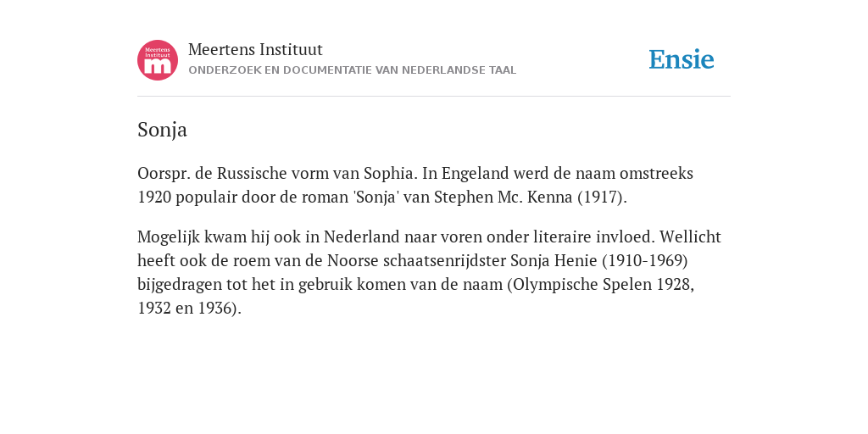Click the word 'Wellicht' at the line end
This screenshot has height=434, width=868.
690,237
